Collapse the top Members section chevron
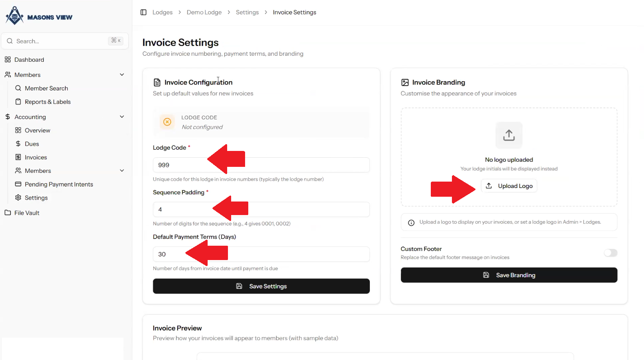The width and height of the screenshot is (644, 360). click(122, 75)
